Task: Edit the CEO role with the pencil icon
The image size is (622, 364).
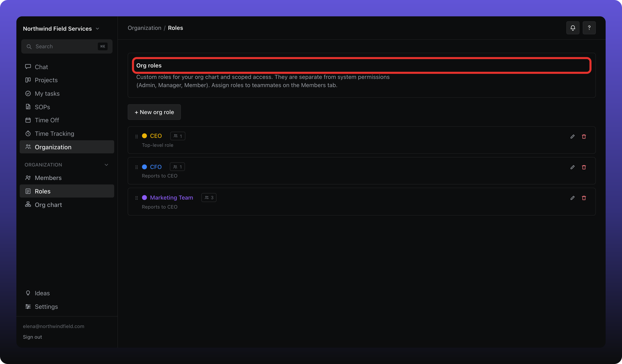Action: click(572, 136)
